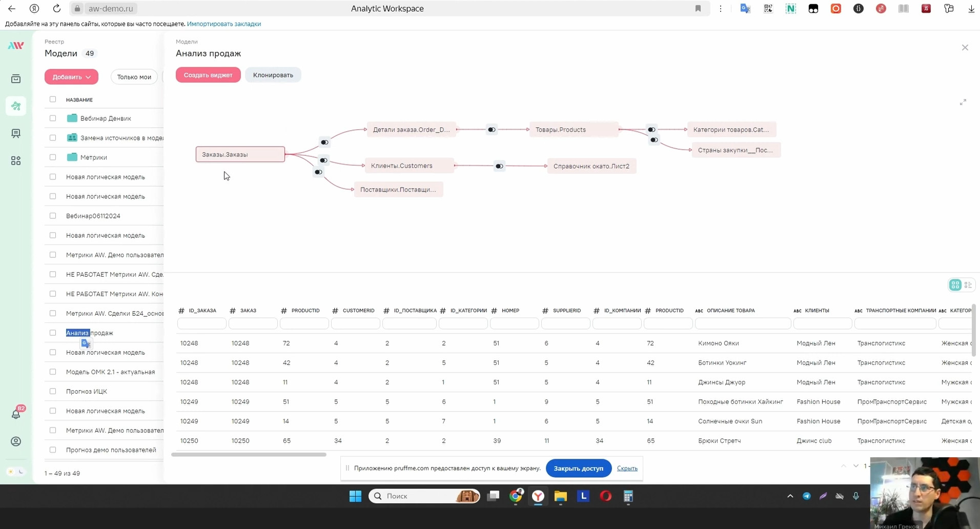Go back in the browser
Screen dimensions: 980x529
(12, 8)
